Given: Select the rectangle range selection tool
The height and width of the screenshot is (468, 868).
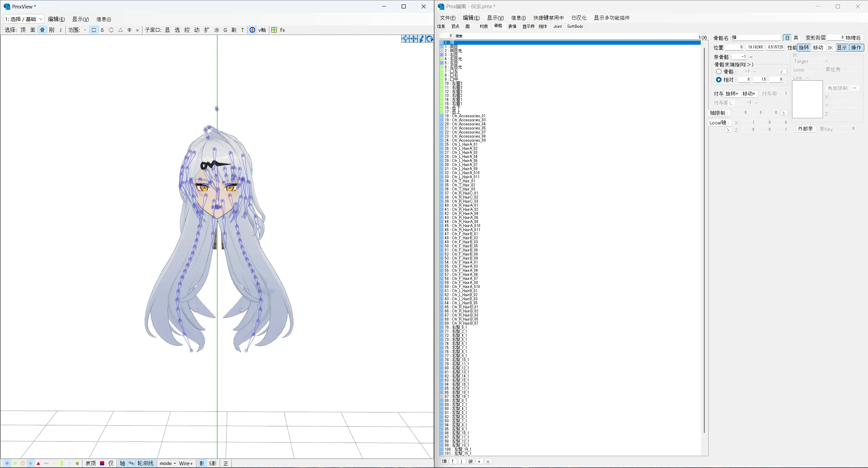Looking at the screenshot, I should 94,30.
